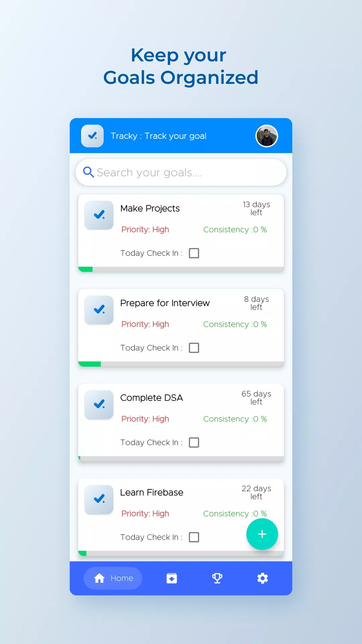Check Today Check In for Prepare for Interview
Image resolution: width=362 pixels, height=644 pixels.
click(x=194, y=348)
